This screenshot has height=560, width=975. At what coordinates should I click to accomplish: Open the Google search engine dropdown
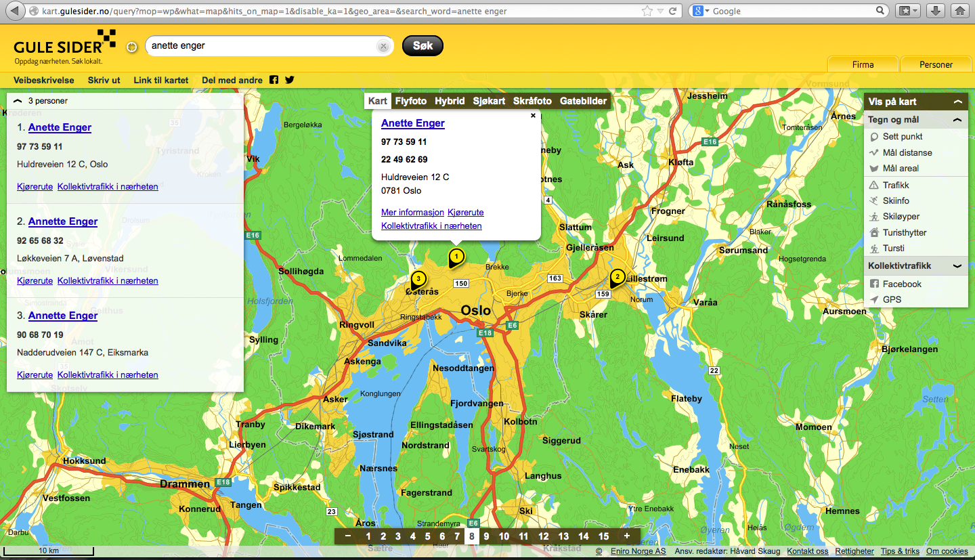(x=701, y=11)
